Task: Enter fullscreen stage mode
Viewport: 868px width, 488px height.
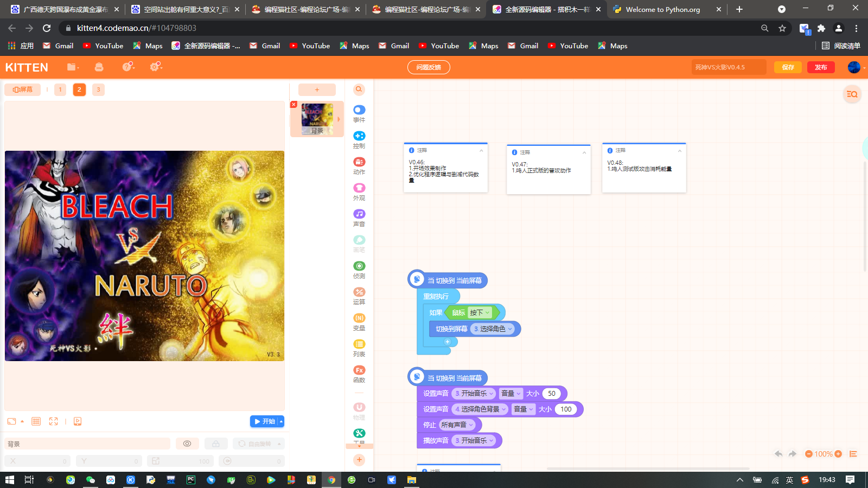Action: [x=53, y=421]
